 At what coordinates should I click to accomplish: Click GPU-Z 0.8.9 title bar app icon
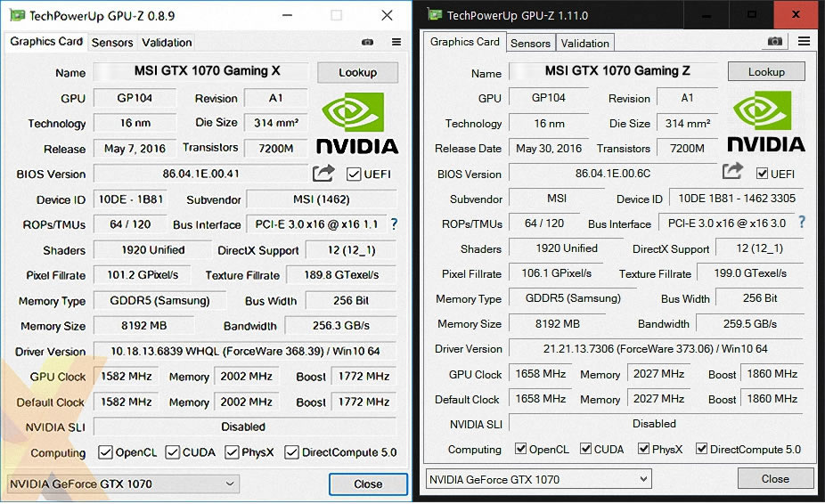pyautogui.click(x=17, y=15)
